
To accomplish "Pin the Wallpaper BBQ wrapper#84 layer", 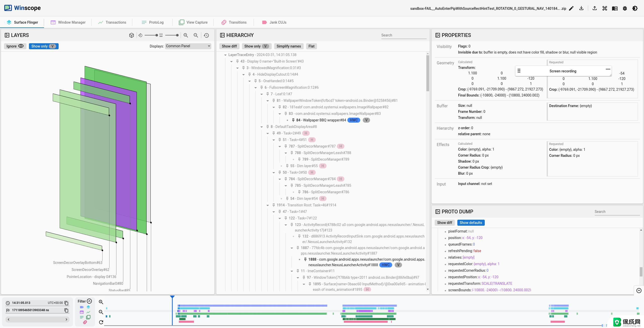I will point(293,120).
